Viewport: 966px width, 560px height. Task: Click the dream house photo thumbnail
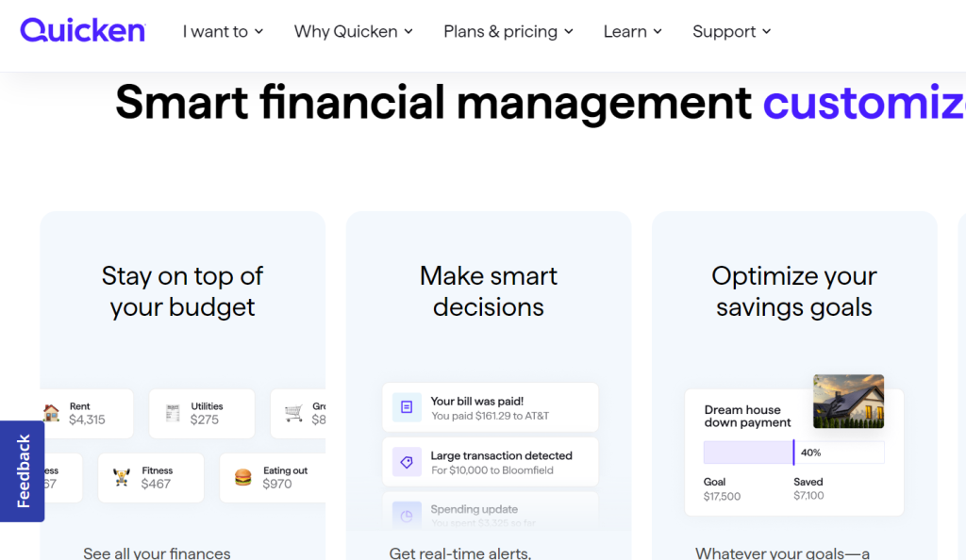coord(848,401)
